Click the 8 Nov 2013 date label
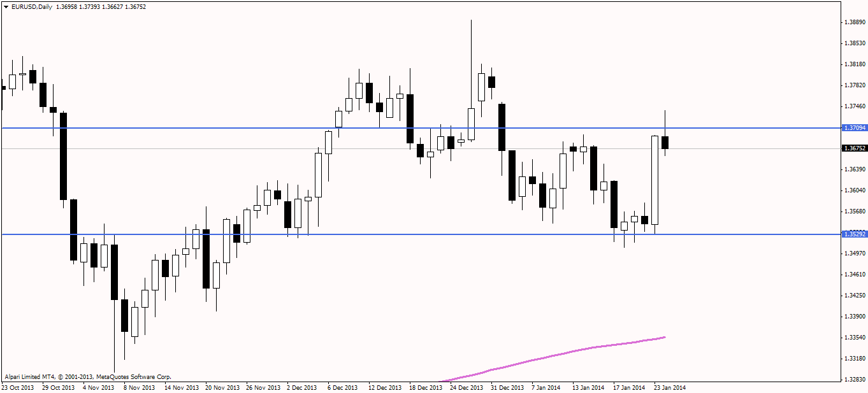 click(x=139, y=387)
